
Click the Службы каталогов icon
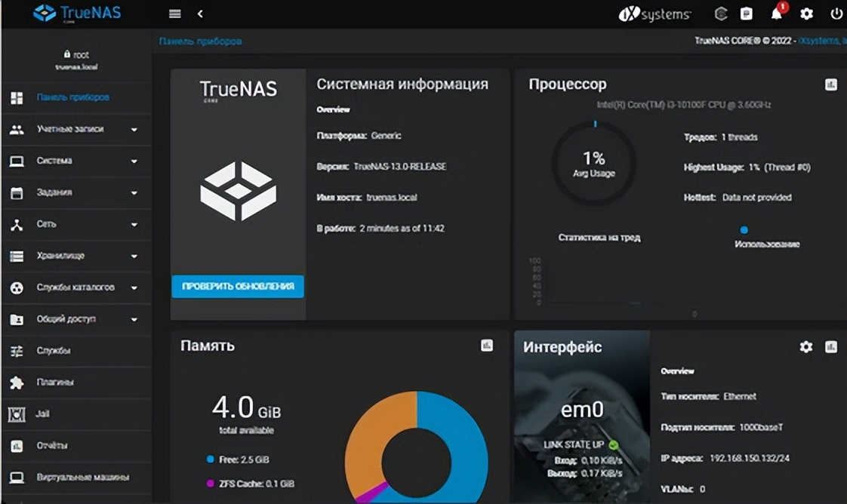tap(17, 287)
